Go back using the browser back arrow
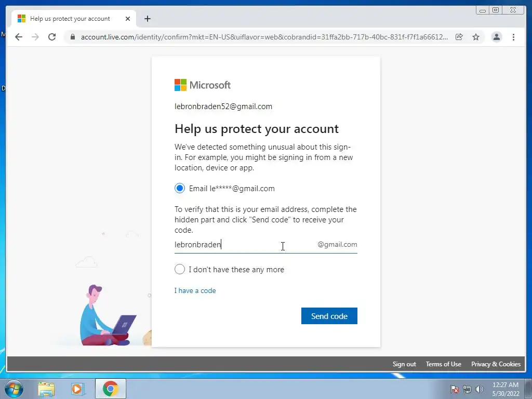Viewport: 532px width, 399px height. (x=19, y=37)
